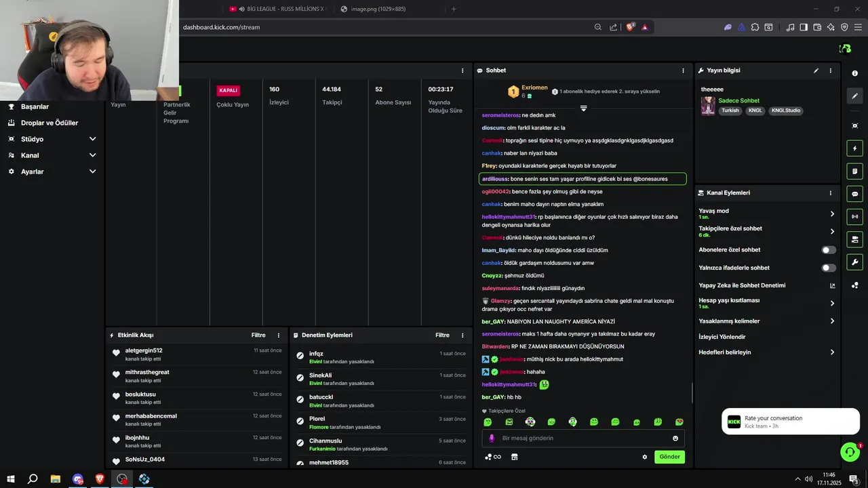This screenshot has width=868, height=488.
Task: Open the shop icon below chat input
Action: tap(514, 457)
